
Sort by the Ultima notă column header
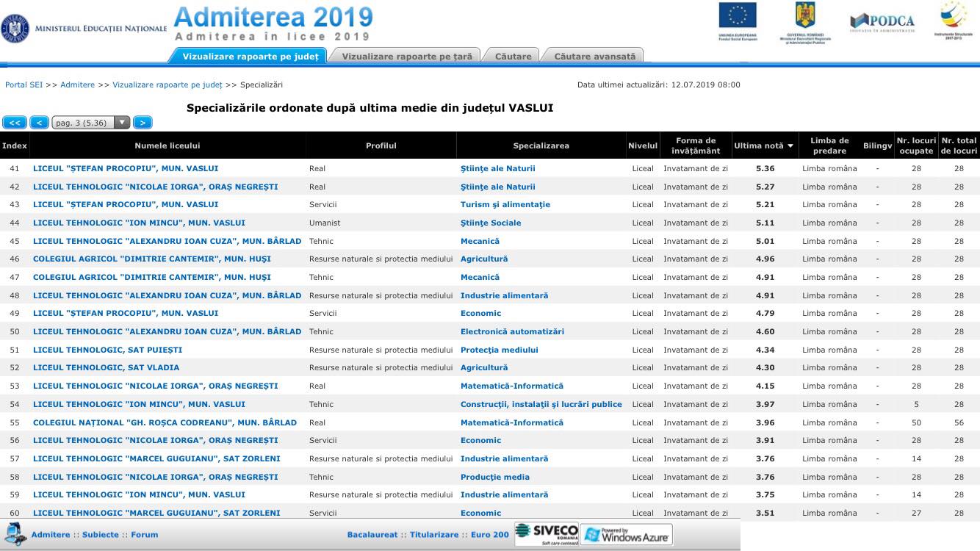tap(763, 145)
